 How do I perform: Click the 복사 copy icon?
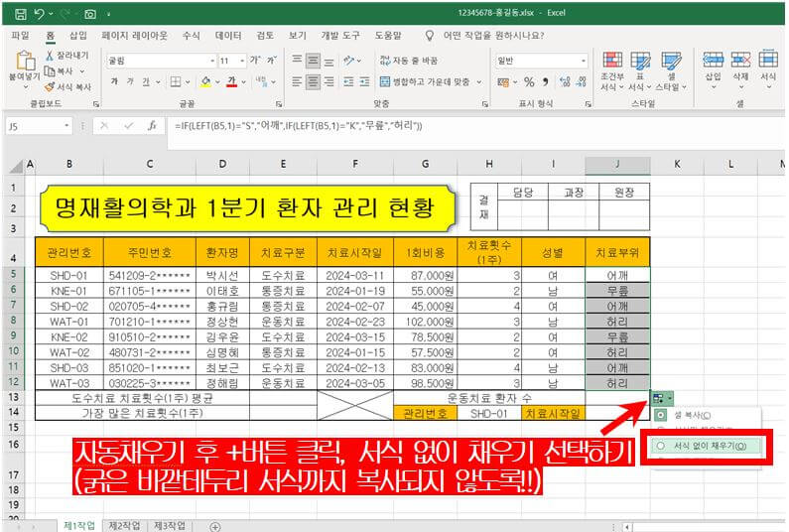pyautogui.click(x=50, y=71)
